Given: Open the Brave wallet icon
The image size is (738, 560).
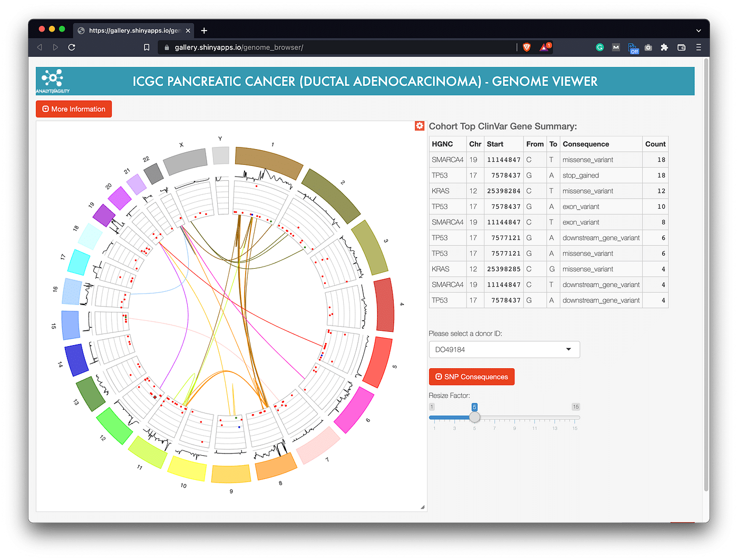Looking at the screenshot, I should click(x=682, y=47).
